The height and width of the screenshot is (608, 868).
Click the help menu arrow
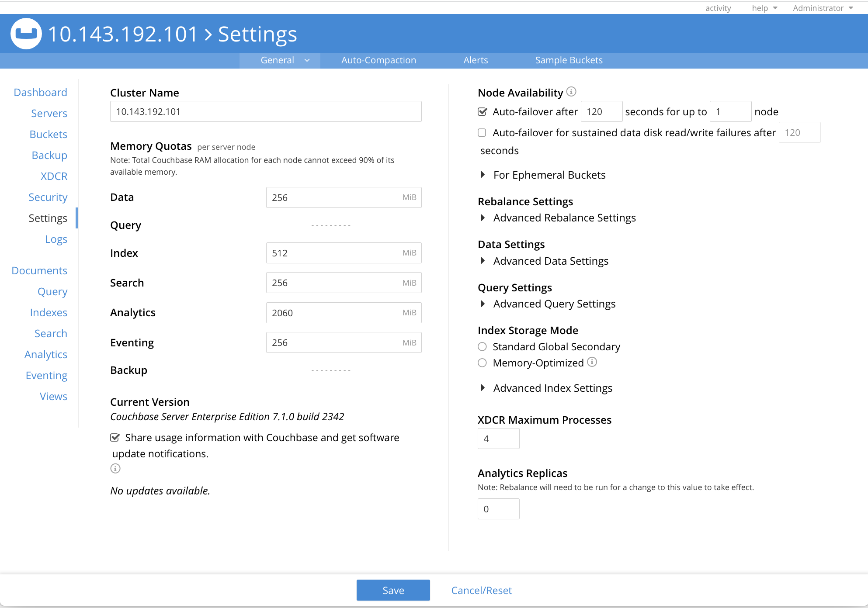pos(775,8)
